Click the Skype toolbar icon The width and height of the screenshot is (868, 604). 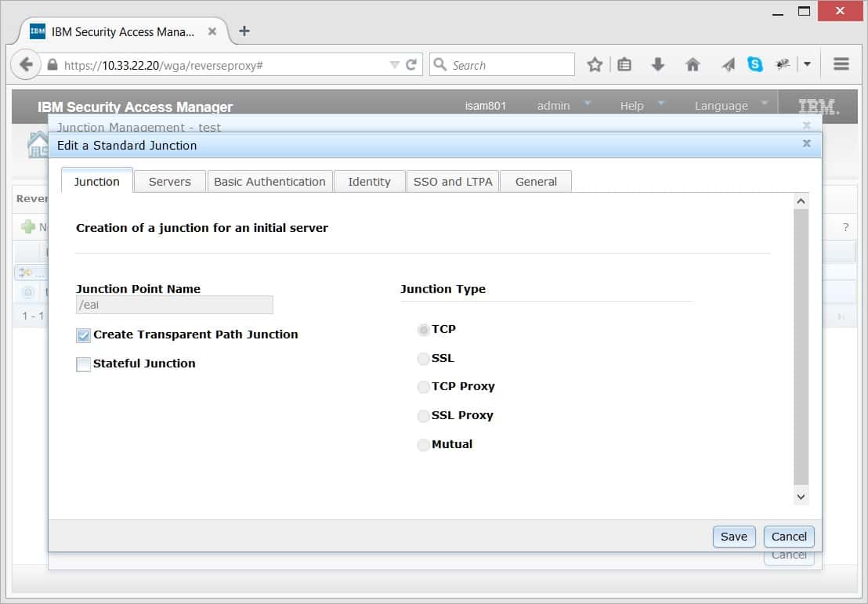(755, 65)
